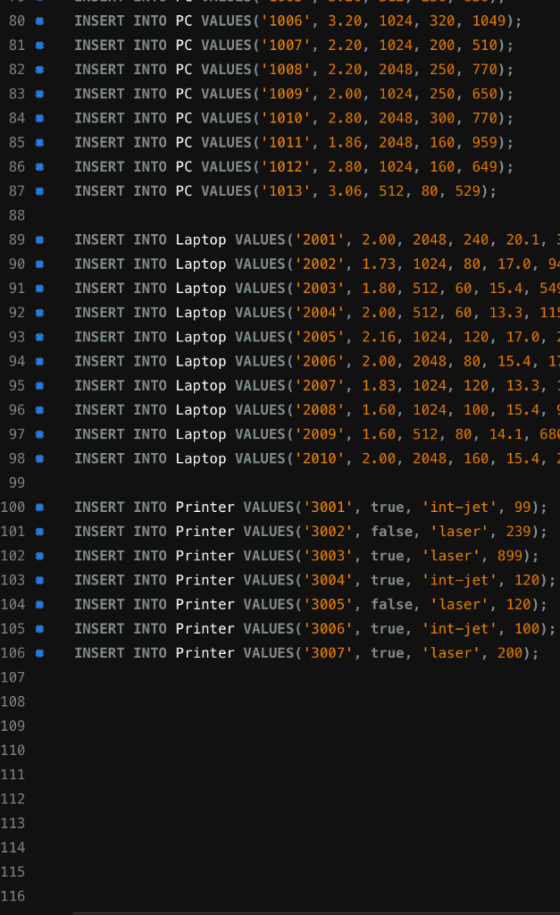Click the price value 649
Image resolution: width=560 pixels, height=915 pixels.
[485, 167]
